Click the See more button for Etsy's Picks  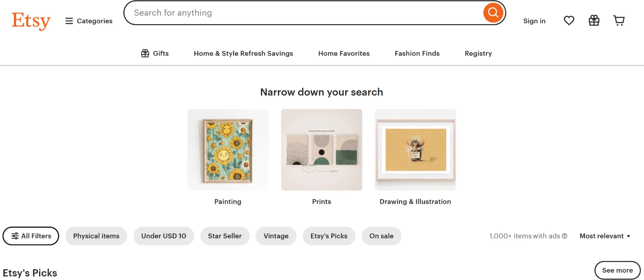point(617,270)
